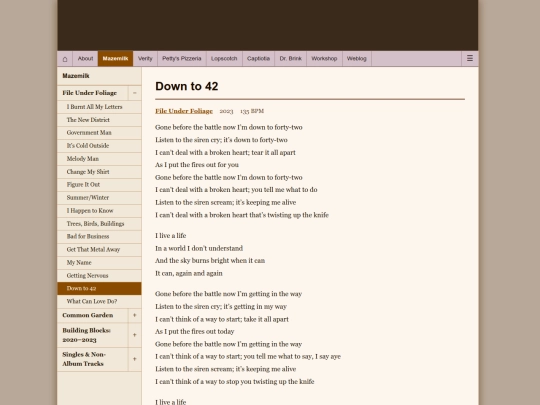Expand the Common Garden section
Viewport: 540px width, 405px height.
tap(135, 315)
